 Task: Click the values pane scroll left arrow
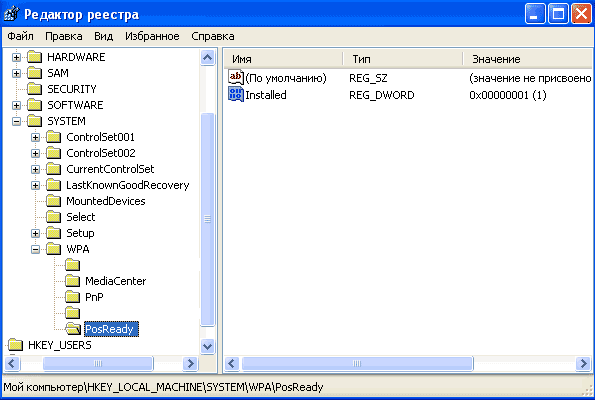232,364
